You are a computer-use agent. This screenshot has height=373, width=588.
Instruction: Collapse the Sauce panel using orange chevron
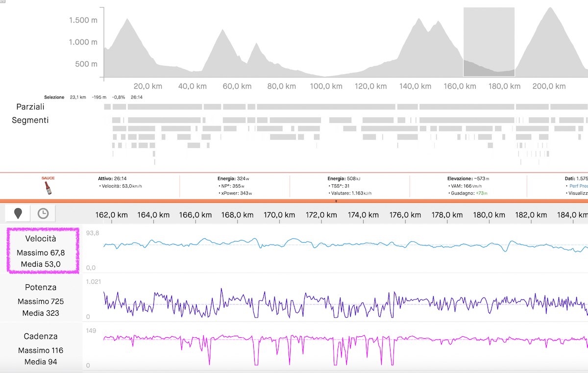[x=336, y=201]
